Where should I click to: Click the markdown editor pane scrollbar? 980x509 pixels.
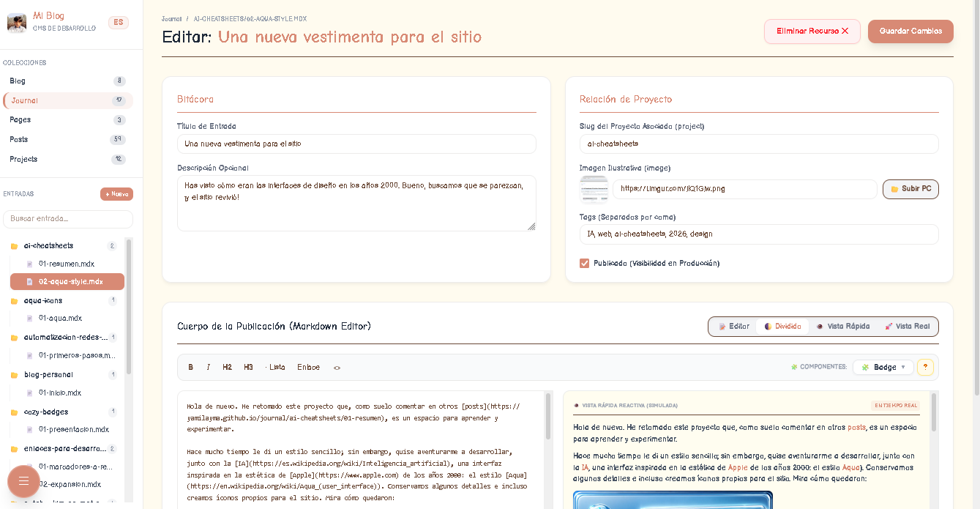click(548, 416)
